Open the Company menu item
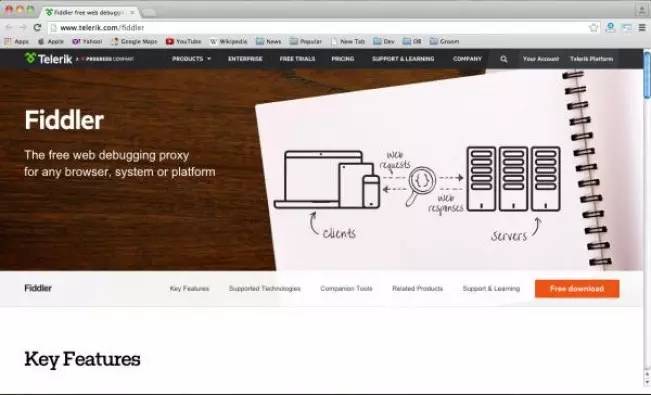This screenshot has height=395, width=651. [467, 59]
